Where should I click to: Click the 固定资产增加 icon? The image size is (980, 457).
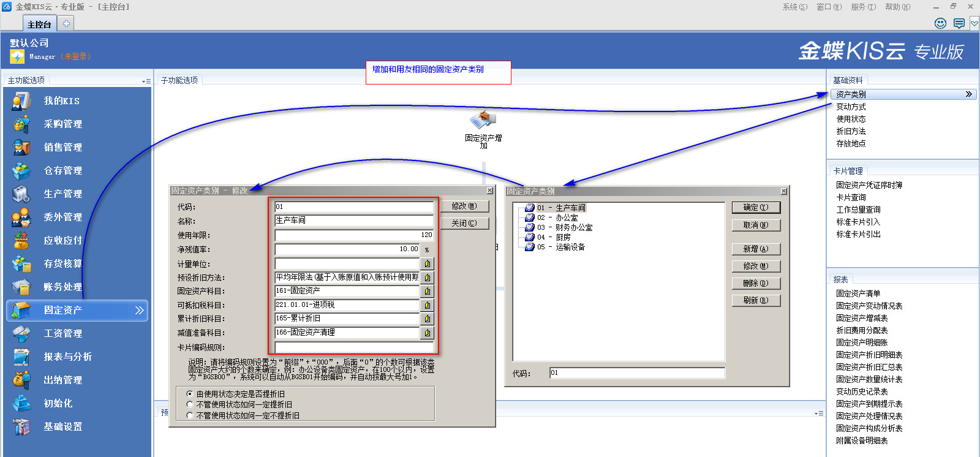point(483,119)
